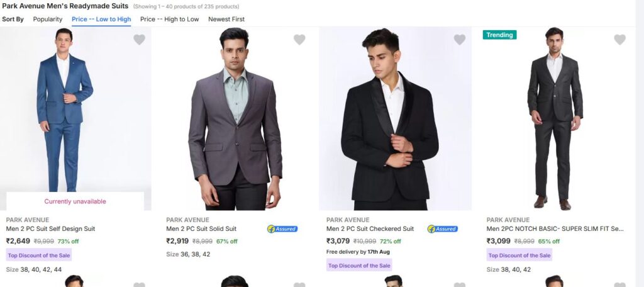644x287 pixels.
Task: Toggle wishlist heart on the black Checkered Suit
Action: coord(460,40)
